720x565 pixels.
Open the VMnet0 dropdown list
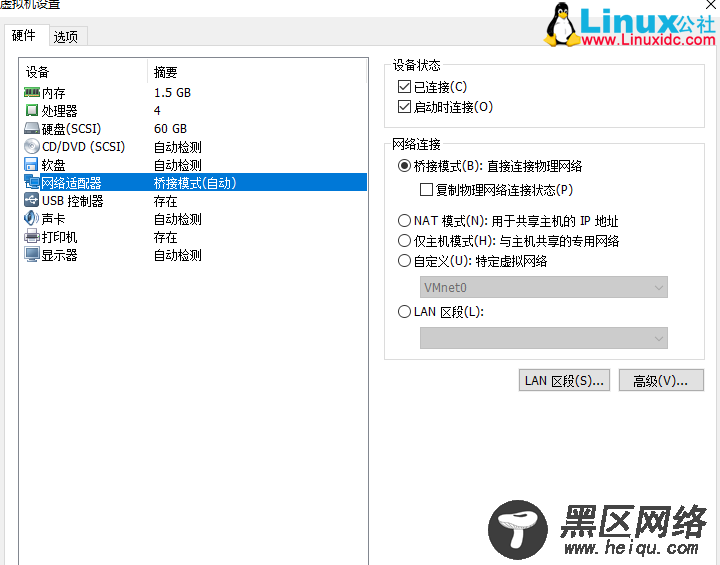pos(544,288)
